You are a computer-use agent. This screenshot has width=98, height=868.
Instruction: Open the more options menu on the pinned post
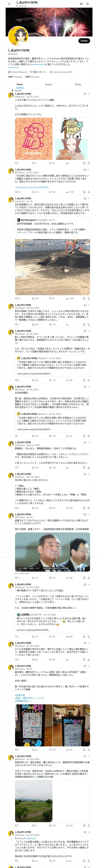89,94
